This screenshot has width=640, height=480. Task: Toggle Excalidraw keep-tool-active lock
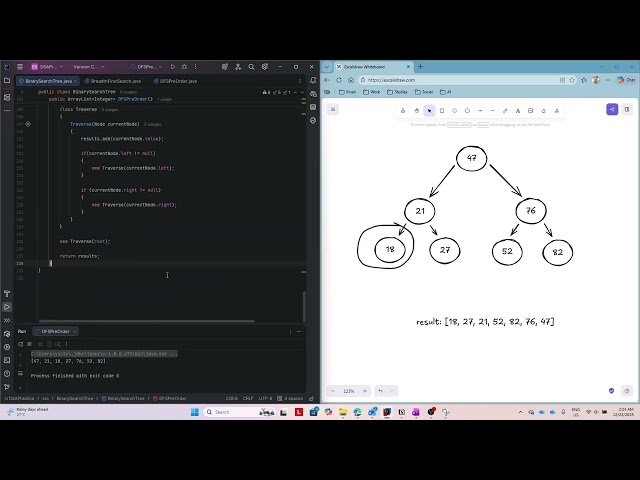[403, 111]
